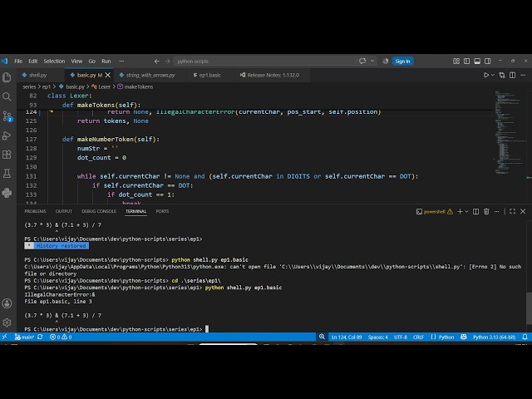The image size is (532, 399).
Task: Select the 'series' breadcrumb segment
Action: coord(29,86)
